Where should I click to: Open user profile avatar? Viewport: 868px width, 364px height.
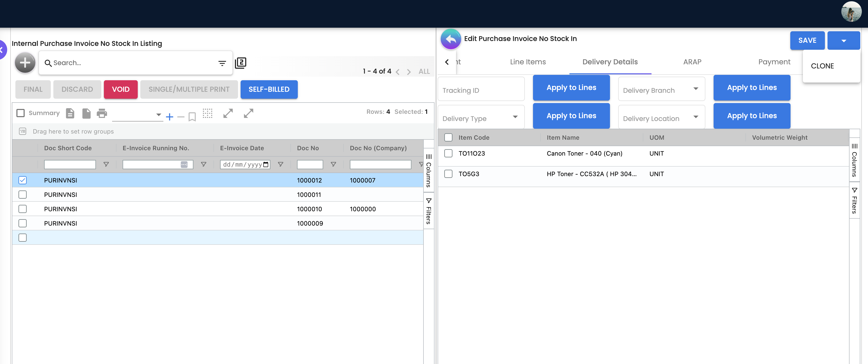coord(851,12)
